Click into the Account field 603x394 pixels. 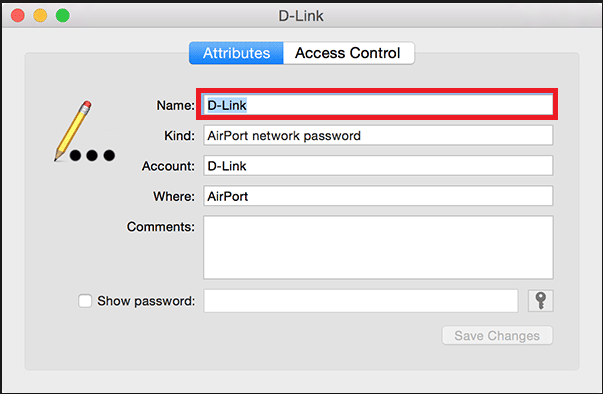[378, 166]
